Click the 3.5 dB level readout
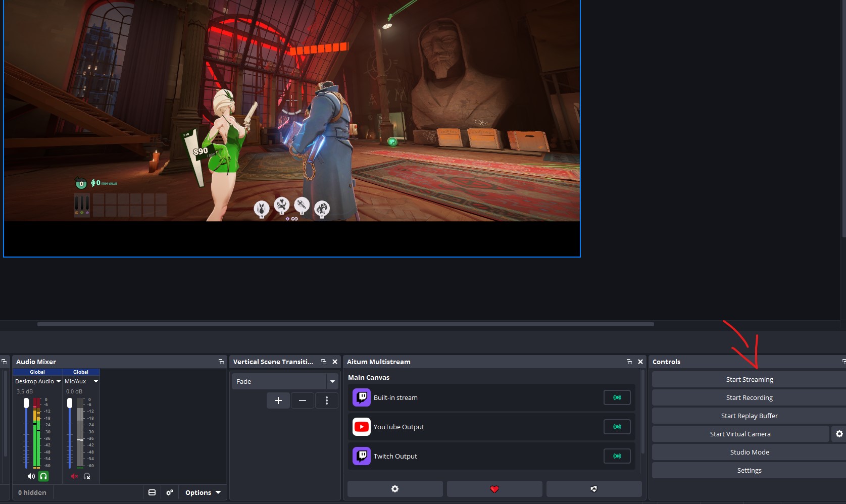Image resolution: width=846 pixels, height=504 pixels. point(25,391)
